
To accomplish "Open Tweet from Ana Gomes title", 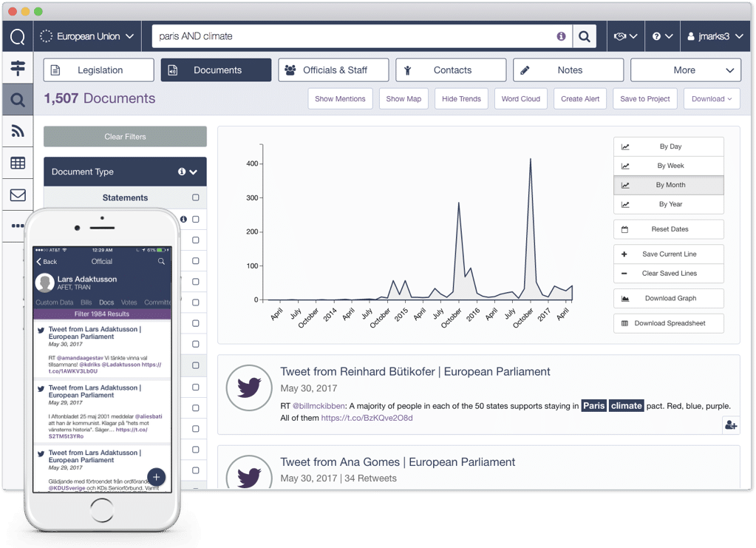I will [398, 462].
